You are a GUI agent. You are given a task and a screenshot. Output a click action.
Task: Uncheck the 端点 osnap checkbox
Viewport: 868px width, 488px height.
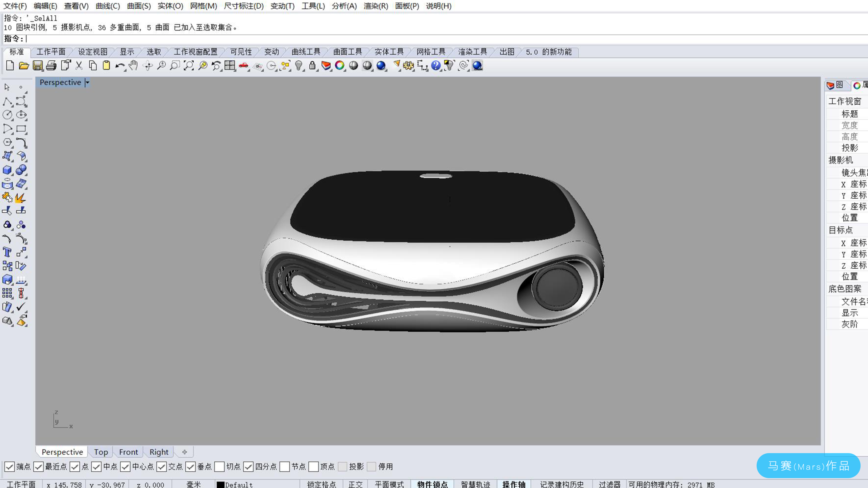(x=9, y=466)
